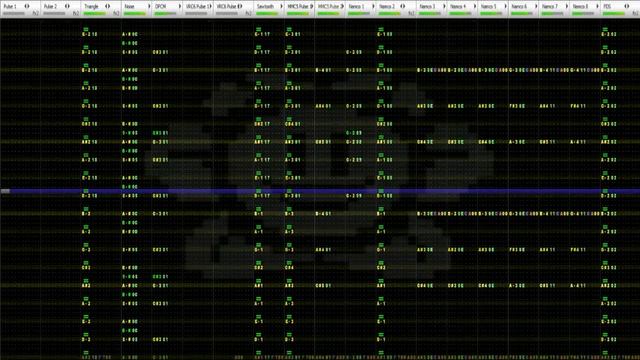
Task: Click the fx2 label under FDS
Action: (636, 13)
